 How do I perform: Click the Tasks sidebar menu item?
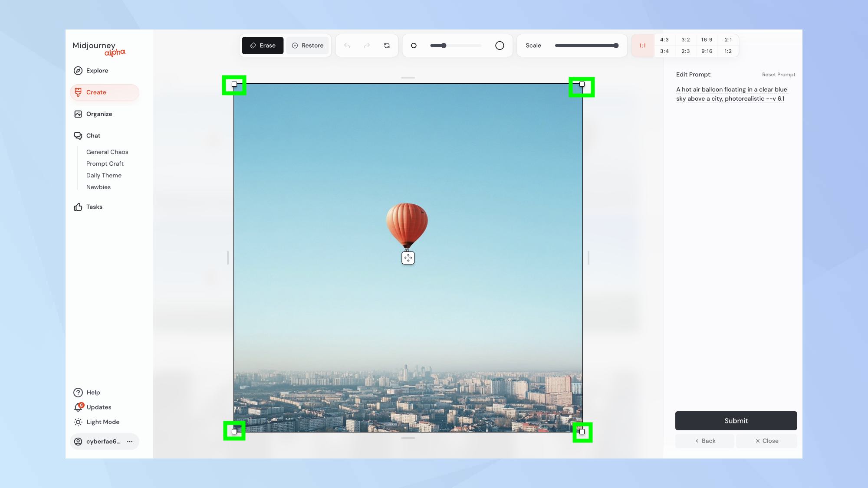coord(94,207)
